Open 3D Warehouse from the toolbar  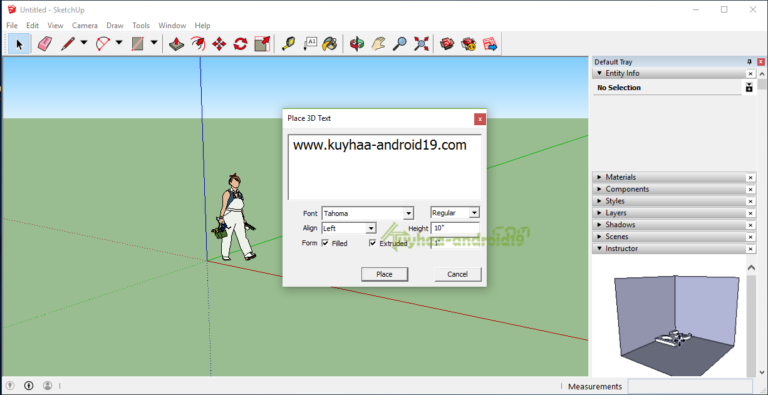tap(447, 44)
